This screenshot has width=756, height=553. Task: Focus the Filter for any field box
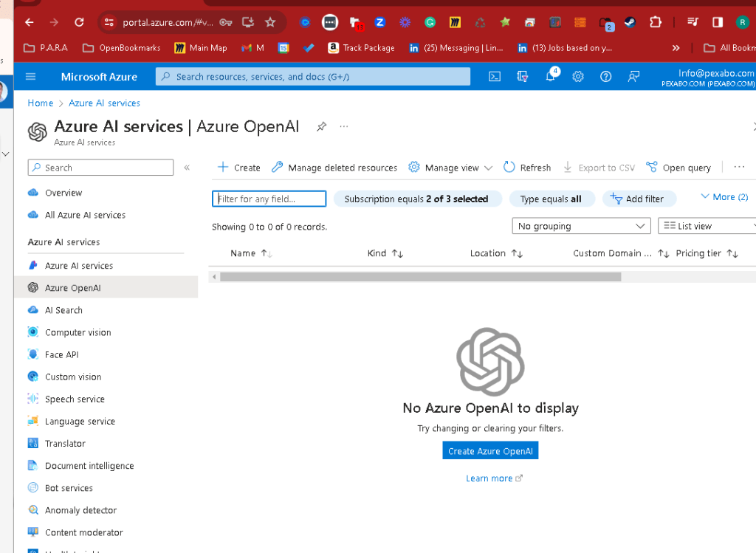click(x=269, y=199)
